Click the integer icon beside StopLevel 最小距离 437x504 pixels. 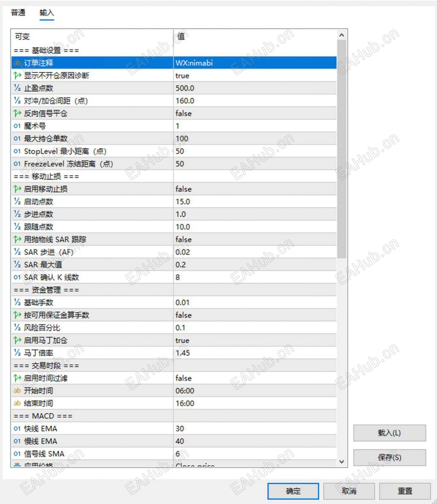click(x=17, y=151)
